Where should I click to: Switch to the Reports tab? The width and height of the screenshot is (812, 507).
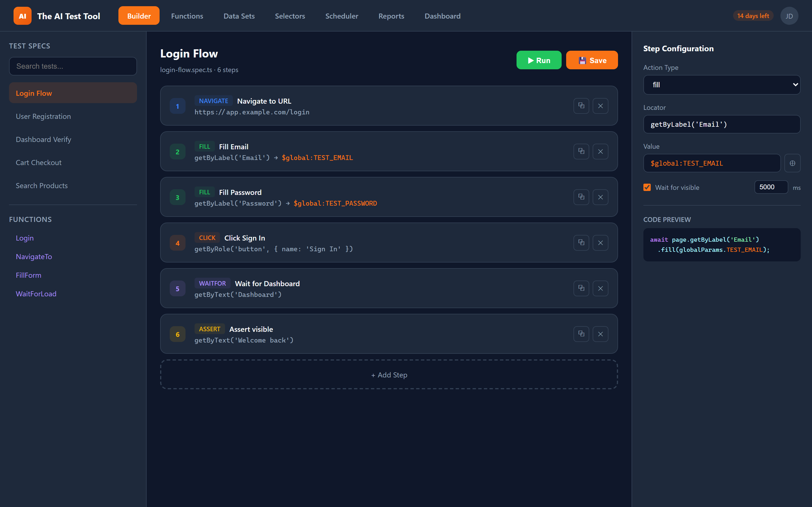pos(391,16)
